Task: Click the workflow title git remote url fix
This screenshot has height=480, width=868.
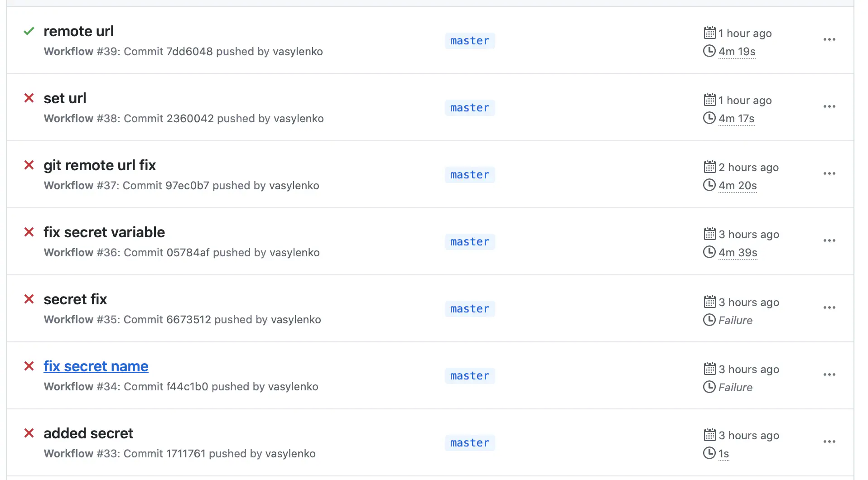Action: click(x=99, y=165)
